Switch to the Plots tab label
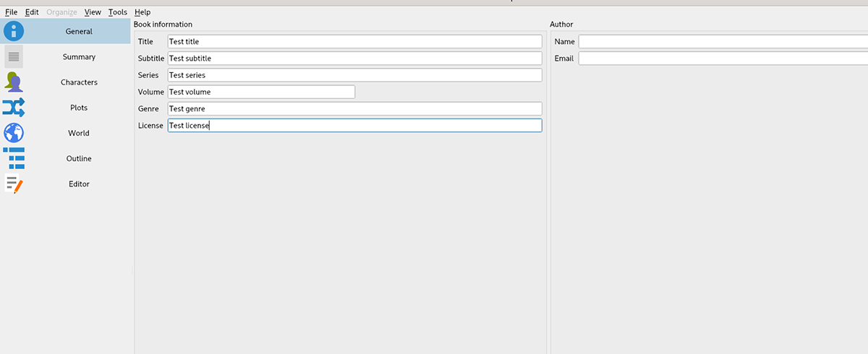Screen dimensions: 868x354 pyautogui.click(x=79, y=108)
